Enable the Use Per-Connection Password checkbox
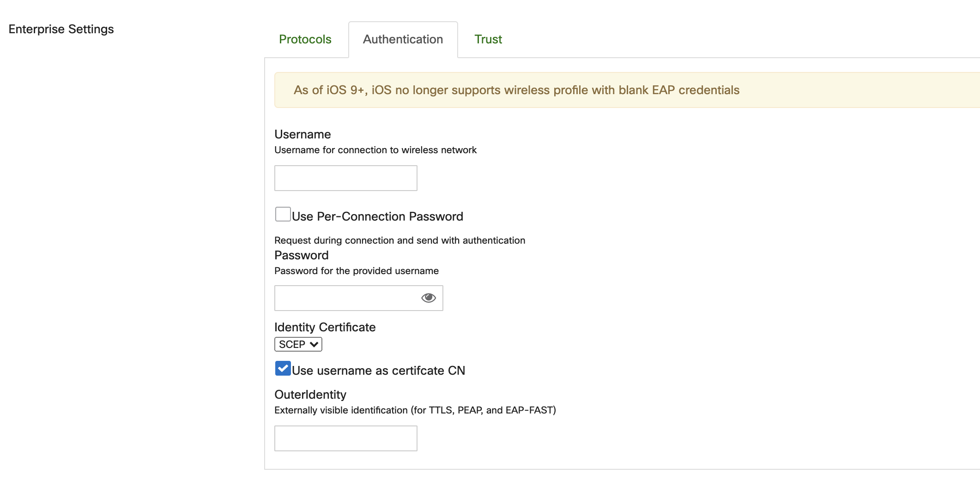The height and width of the screenshot is (479, 980). coord(283,215)
